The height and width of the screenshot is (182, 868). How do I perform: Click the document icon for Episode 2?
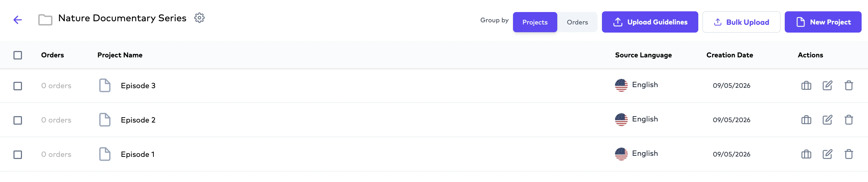[x=105, y=120]
